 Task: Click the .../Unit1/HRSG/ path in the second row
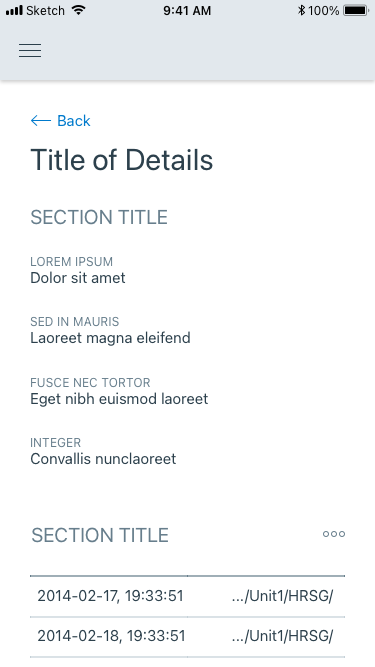point(282,636)
